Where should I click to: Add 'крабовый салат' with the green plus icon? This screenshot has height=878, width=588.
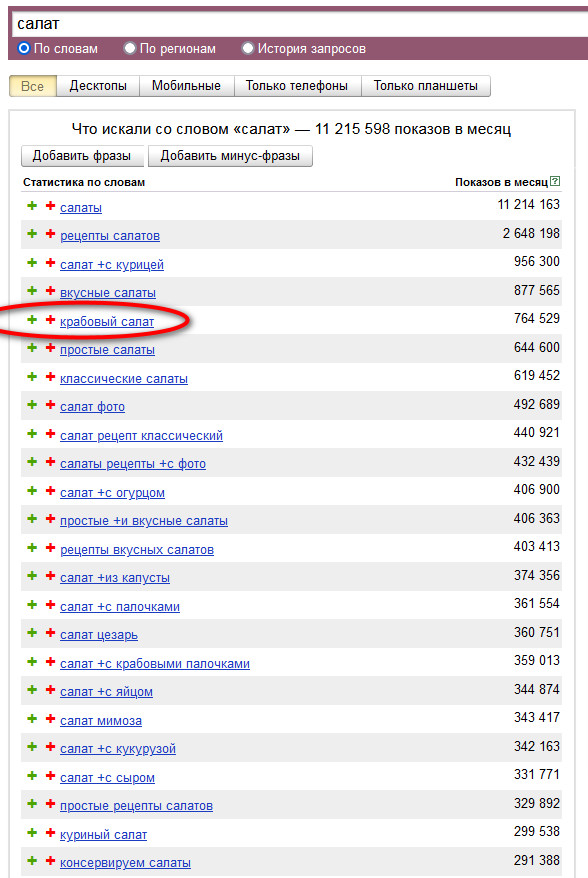[32, 320]
